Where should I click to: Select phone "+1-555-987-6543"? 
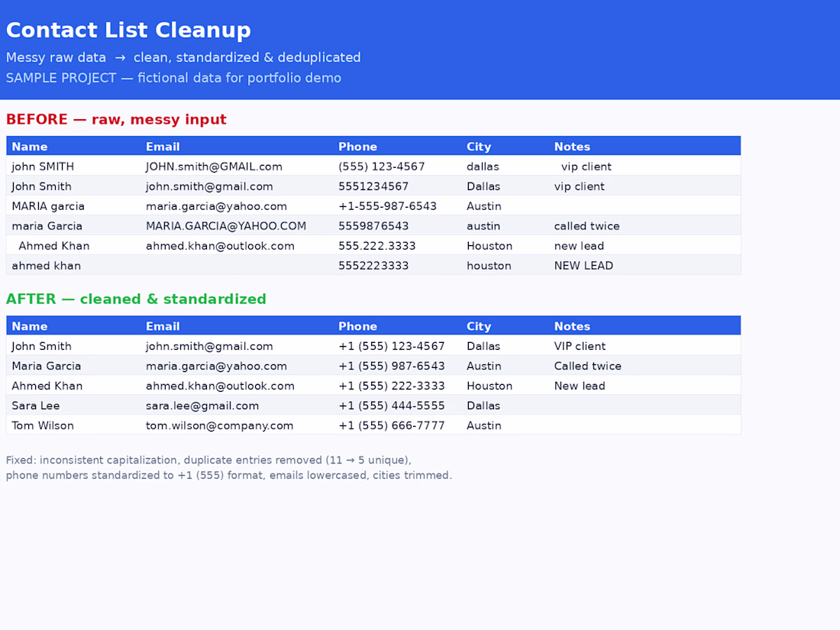(x=387, y=205)
